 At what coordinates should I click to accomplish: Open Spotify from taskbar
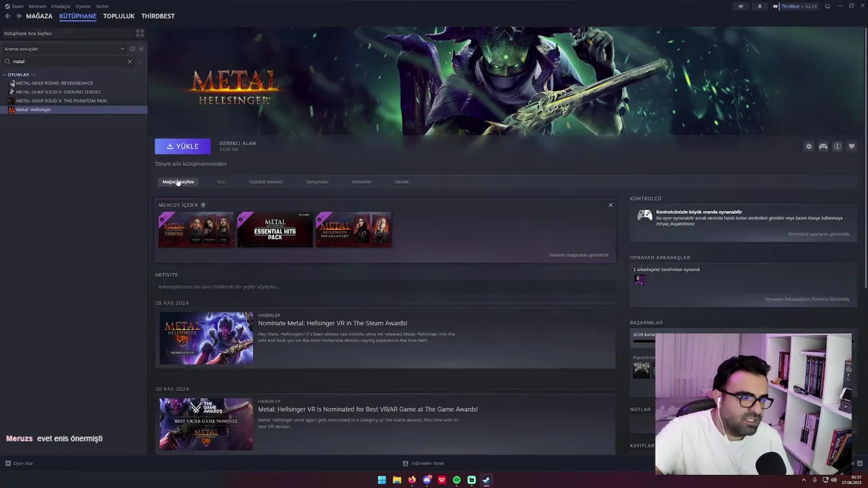456,480
